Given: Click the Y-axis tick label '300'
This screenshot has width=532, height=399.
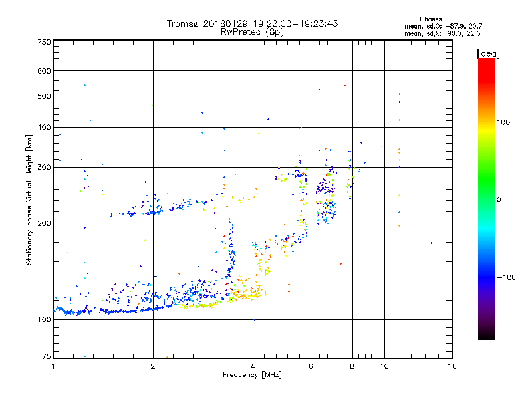Looking at the screenshot, I should (44, 168).
